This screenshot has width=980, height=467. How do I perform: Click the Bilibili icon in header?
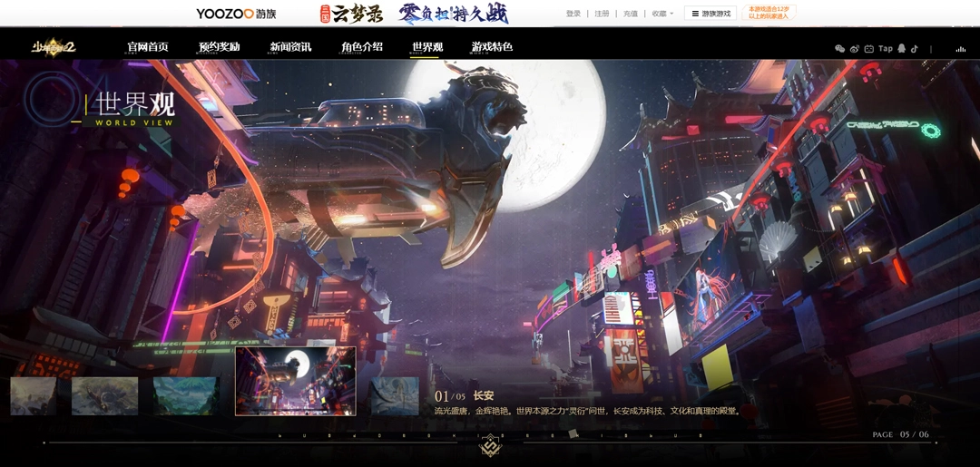click(868, 49)
